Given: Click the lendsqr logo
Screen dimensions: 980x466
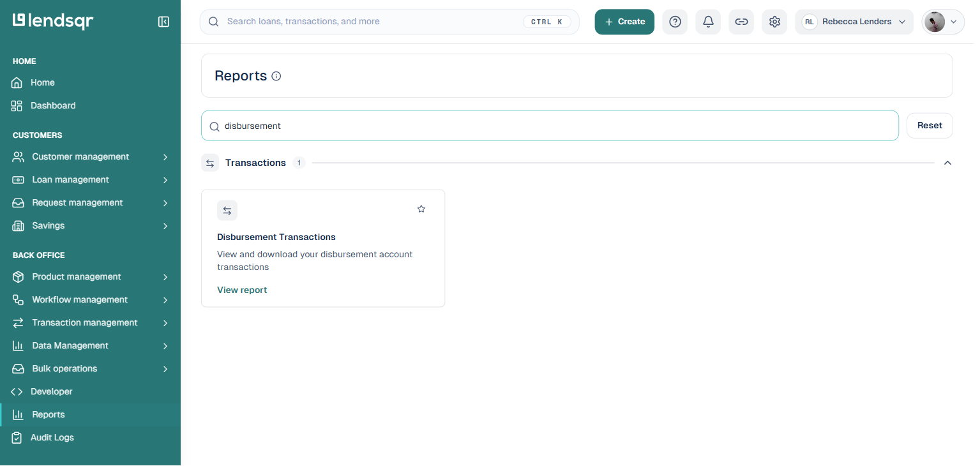Looking at the screenshot, I should (53, 21).
